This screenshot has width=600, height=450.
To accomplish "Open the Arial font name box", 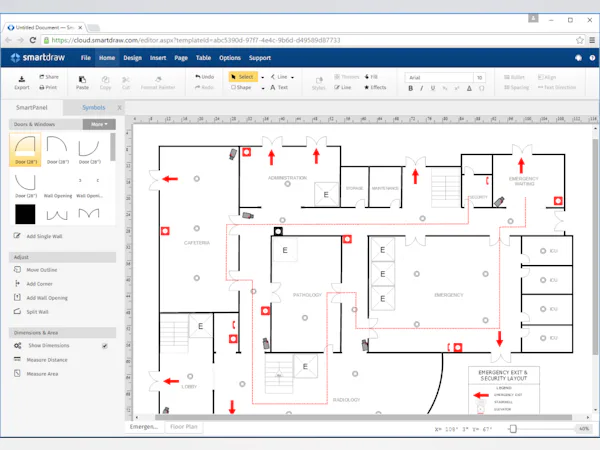I will coord(439,78).
